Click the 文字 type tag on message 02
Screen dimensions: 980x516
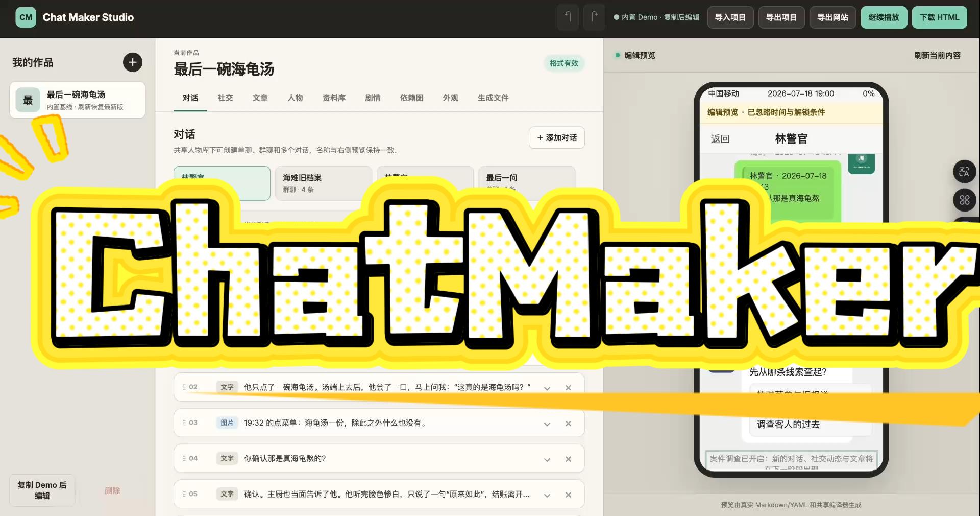[x=227, y=387]
